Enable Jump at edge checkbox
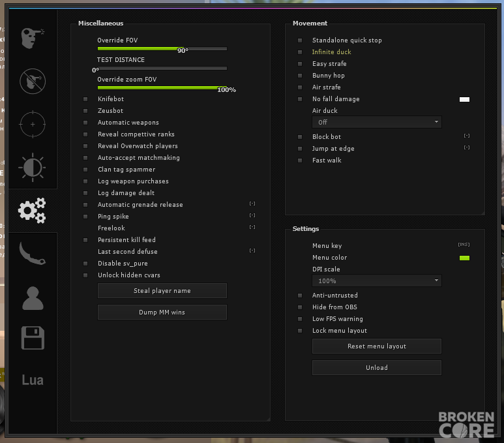Screen dimensions: 504x443 [x=300, y=149]
